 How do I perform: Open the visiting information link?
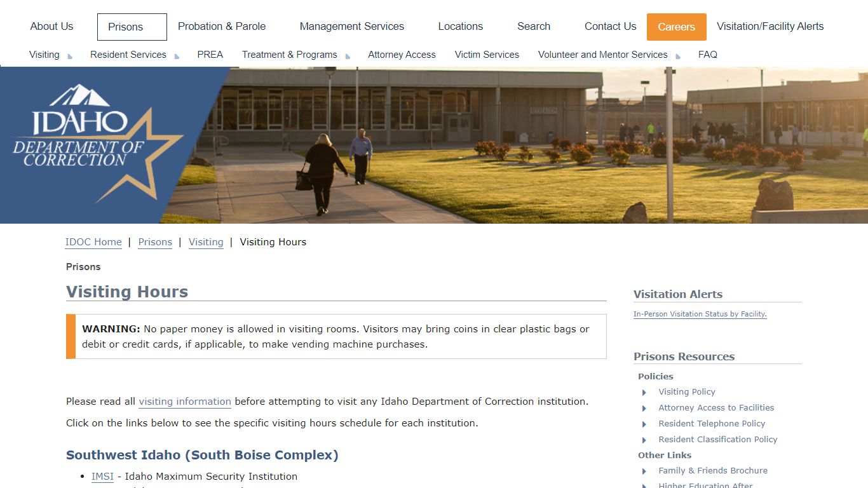(185, 402)
